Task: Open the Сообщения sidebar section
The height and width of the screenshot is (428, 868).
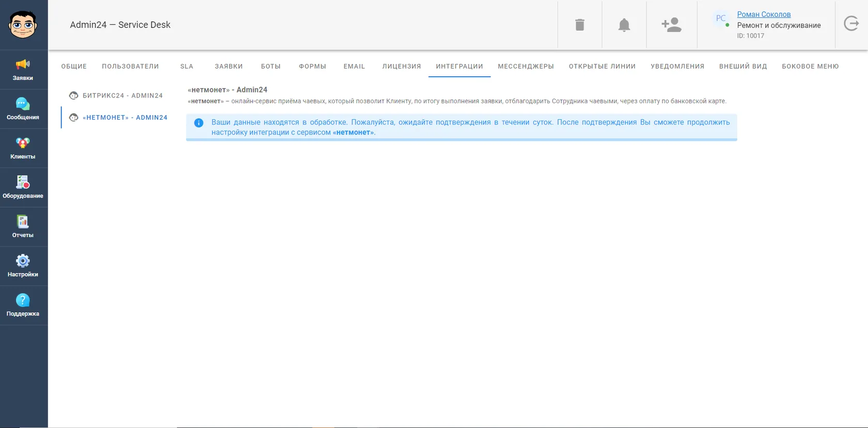Action: coord(23,109)
